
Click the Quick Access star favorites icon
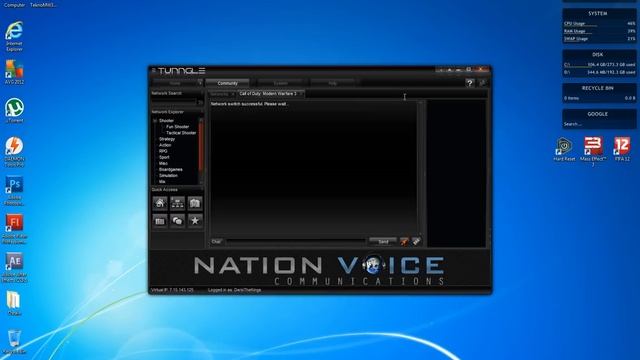coord(195,221)
